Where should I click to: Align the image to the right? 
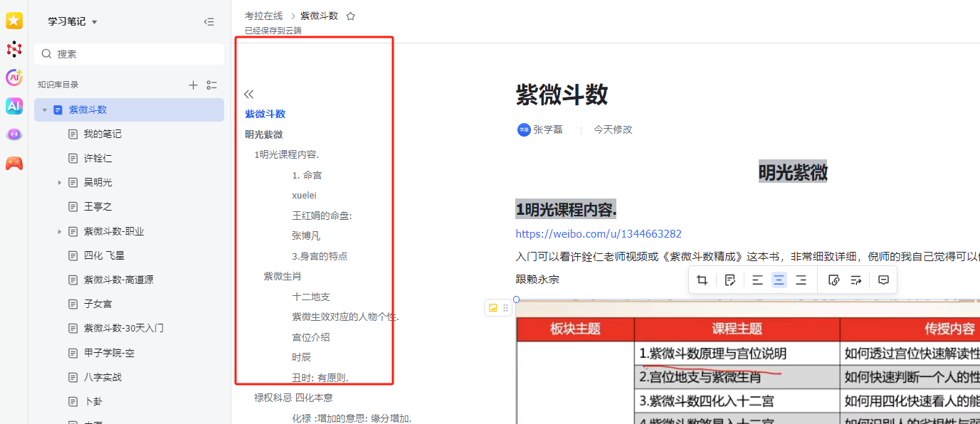pos(801,280)
